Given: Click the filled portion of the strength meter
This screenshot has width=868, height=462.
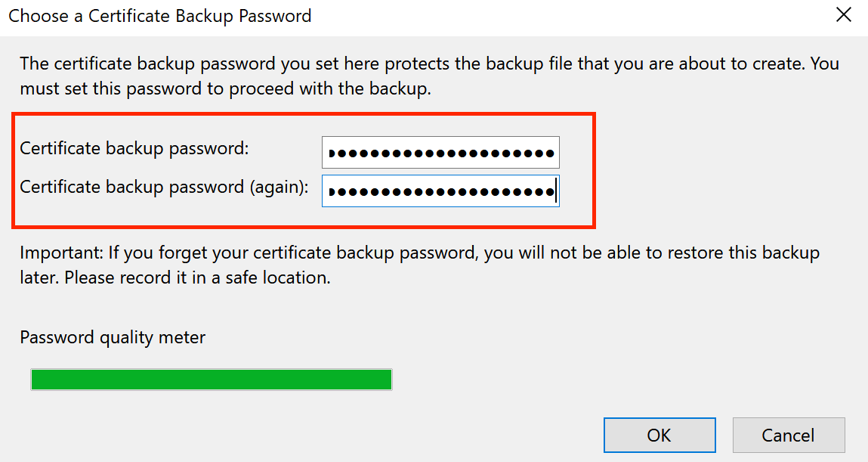Looking at the screenshot, I should point(211,379).
